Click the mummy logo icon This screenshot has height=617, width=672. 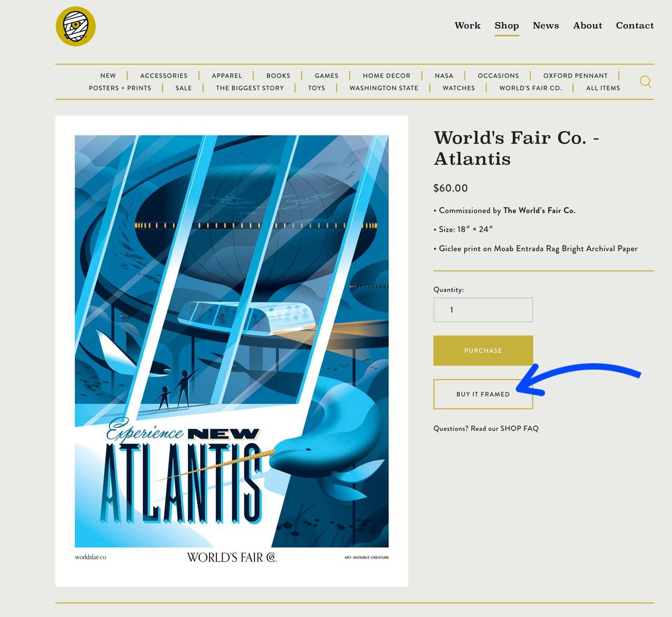(x=76, y=26)
